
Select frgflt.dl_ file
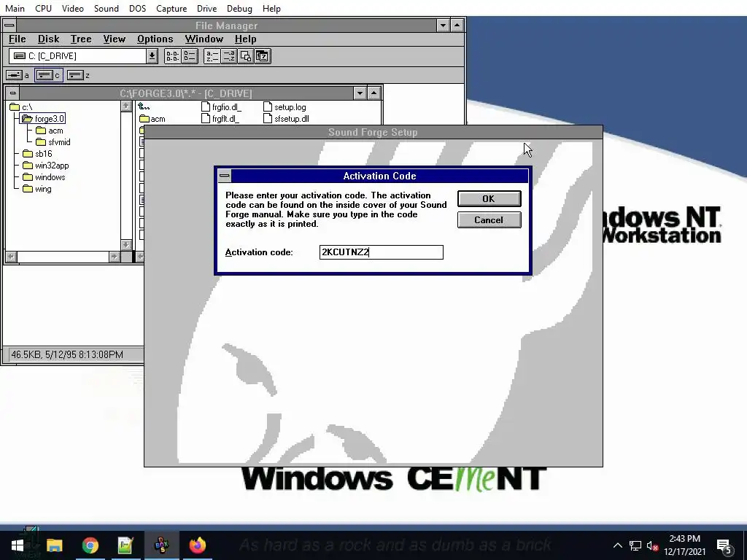tap(220, 119)
